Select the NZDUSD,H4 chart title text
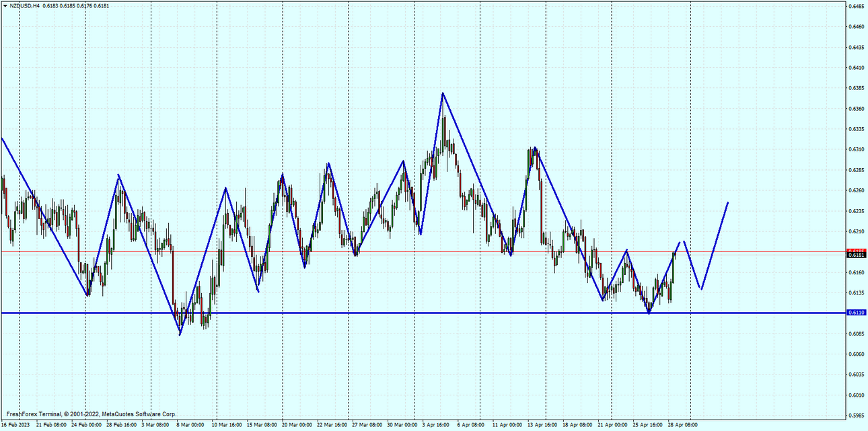The width and height of the screenshot is (868, 431). [x=24, y=5]
